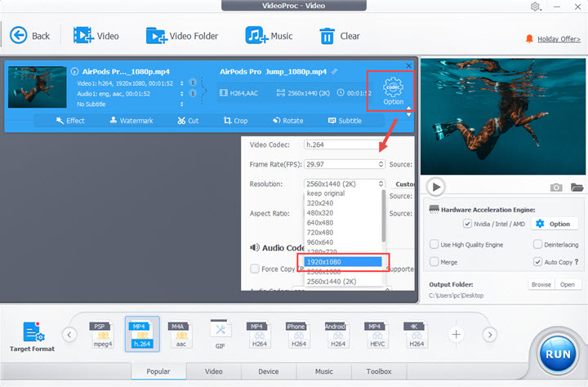588x387 pixels.
Task: Open Auto Copy help question mark
Action: [x=577, y=262]
